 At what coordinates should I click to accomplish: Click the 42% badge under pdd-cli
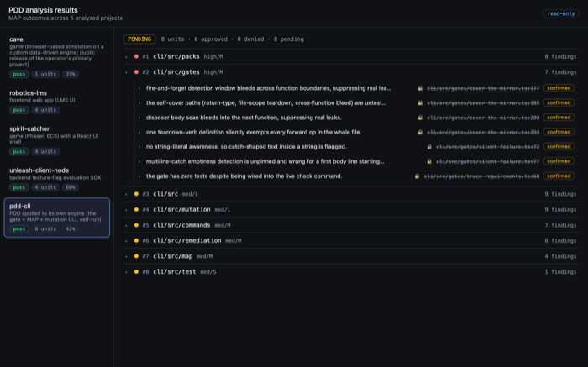click(71, 228)
